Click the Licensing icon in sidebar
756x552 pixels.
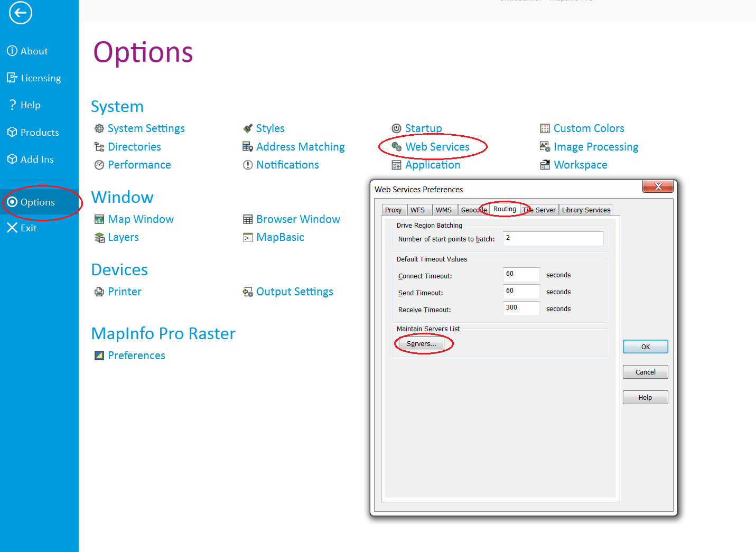12,78
